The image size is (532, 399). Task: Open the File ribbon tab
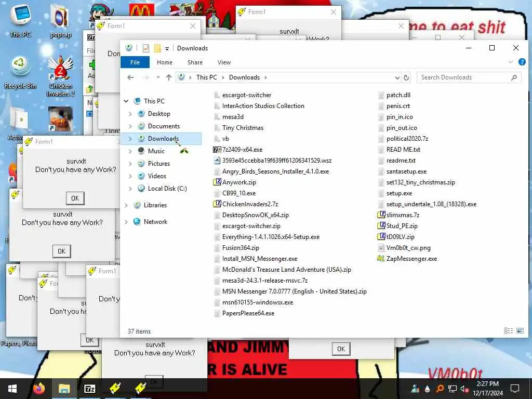tap(135, 62)
